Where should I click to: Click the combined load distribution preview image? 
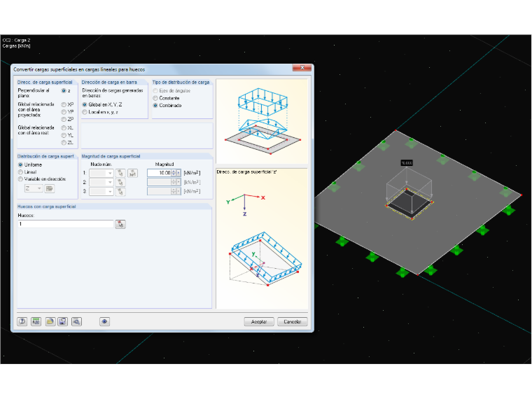pos(262,122)
